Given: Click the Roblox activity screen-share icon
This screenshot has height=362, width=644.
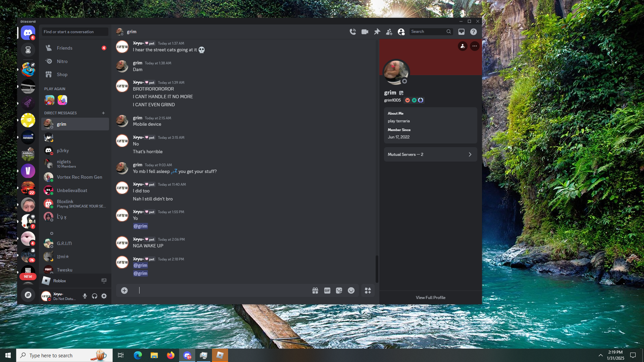Looking at the screenshot, I should coord(104,281).
